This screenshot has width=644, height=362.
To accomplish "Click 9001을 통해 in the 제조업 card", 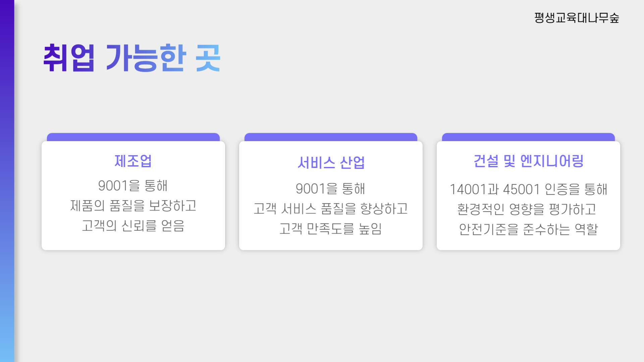I will click(133, 186).
